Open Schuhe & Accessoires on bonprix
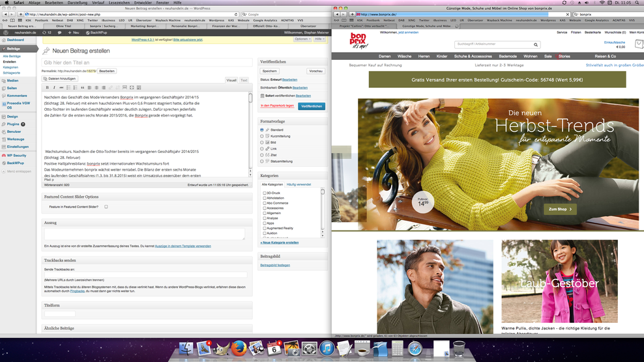The width and height of the screenshot is (644, 362). click(473, 56)
